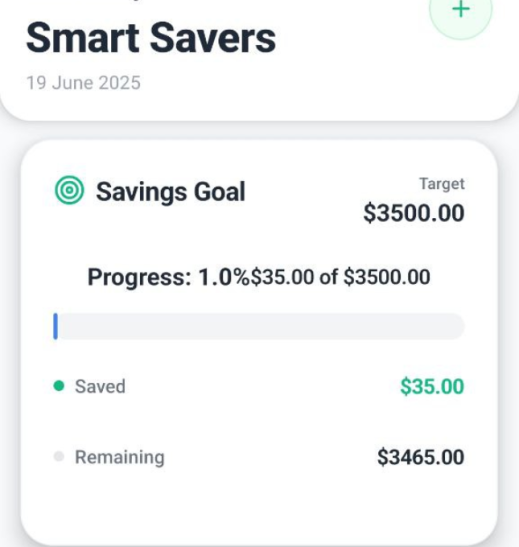Click the $3465.00 remaining amount

tap(421, 457)
